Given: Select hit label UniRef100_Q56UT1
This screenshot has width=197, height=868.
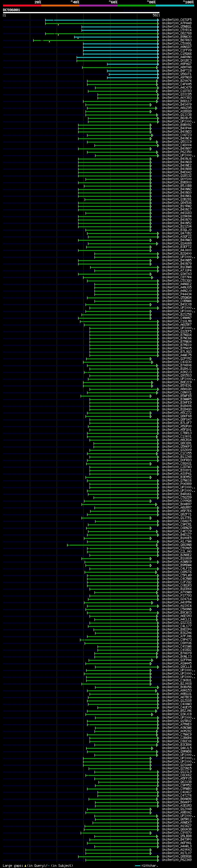Looking at the screenshot, I should point(176,74).
